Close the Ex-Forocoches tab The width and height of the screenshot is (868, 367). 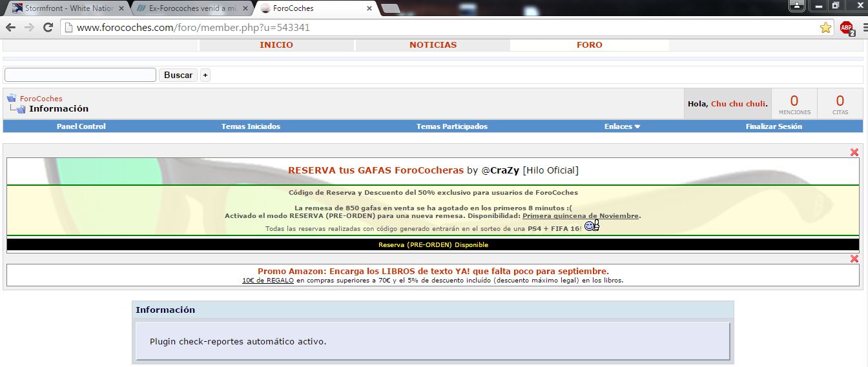point(245,8)
